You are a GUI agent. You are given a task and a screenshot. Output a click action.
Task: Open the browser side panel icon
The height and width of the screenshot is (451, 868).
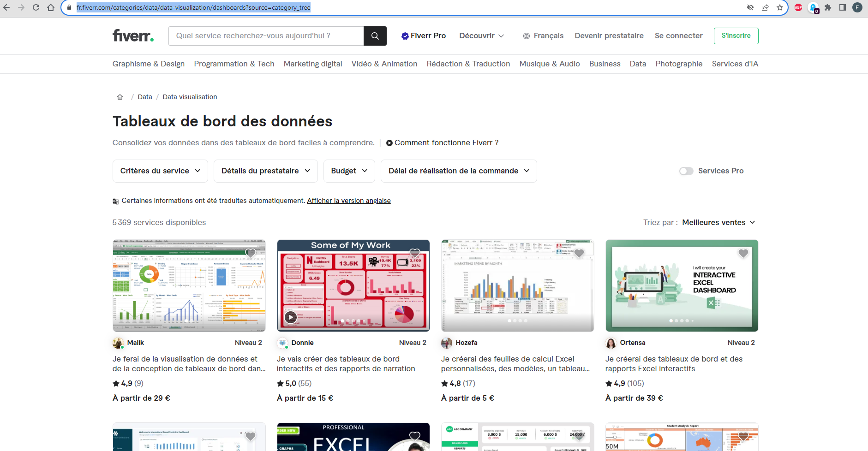point(843,7)
